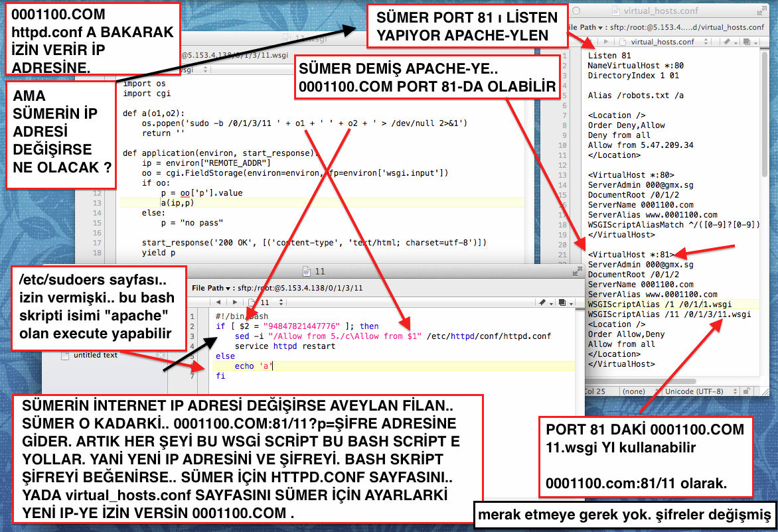The height and width of the screenshot is (532, 778).
Task: Open File Path dropdown in virtual_hosts.conf window
Action: pos(585,27)
